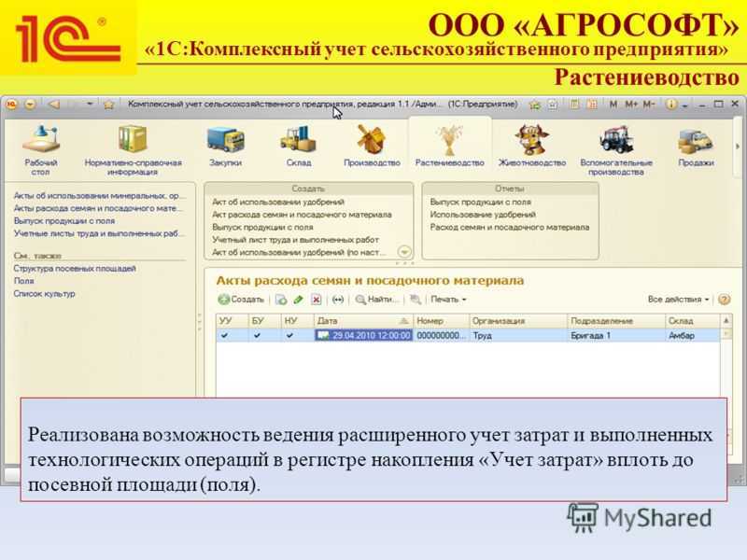The height and width of the screenshot is (560, 747).
Task: Expand the Создать panel with round arrow
Action: (x=404, y=251)
